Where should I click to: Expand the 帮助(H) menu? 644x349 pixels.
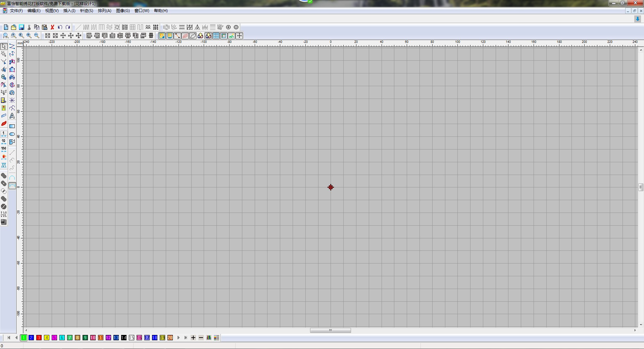point(161,11)
